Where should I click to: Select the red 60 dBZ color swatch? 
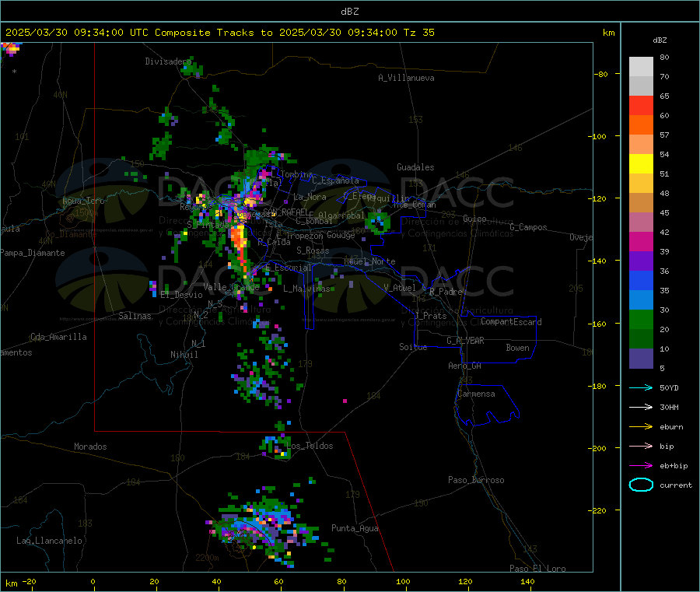641,105
